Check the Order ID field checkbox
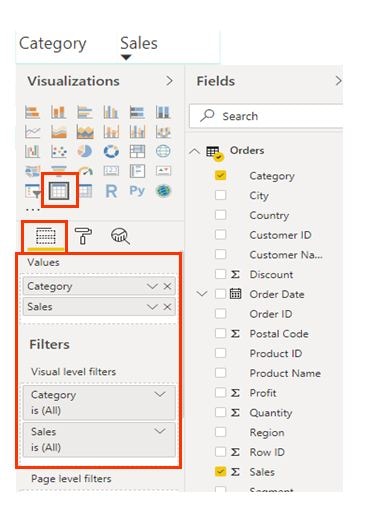369x514 pixels. click(220, 313)
